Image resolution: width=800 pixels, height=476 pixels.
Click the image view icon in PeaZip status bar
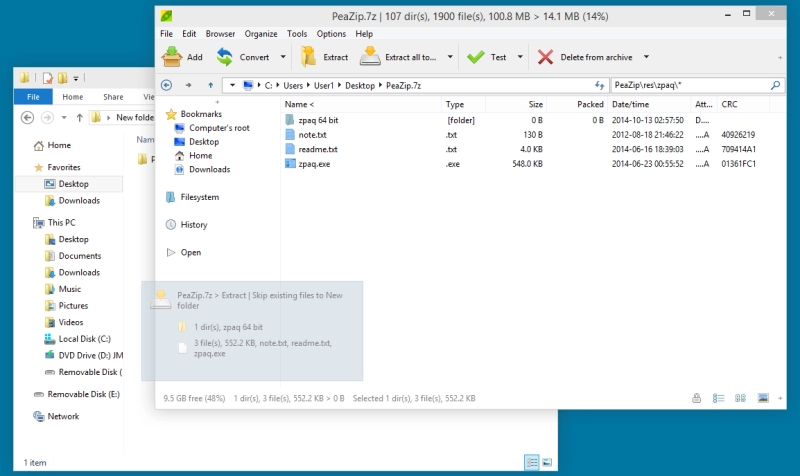tap(763, 398)
